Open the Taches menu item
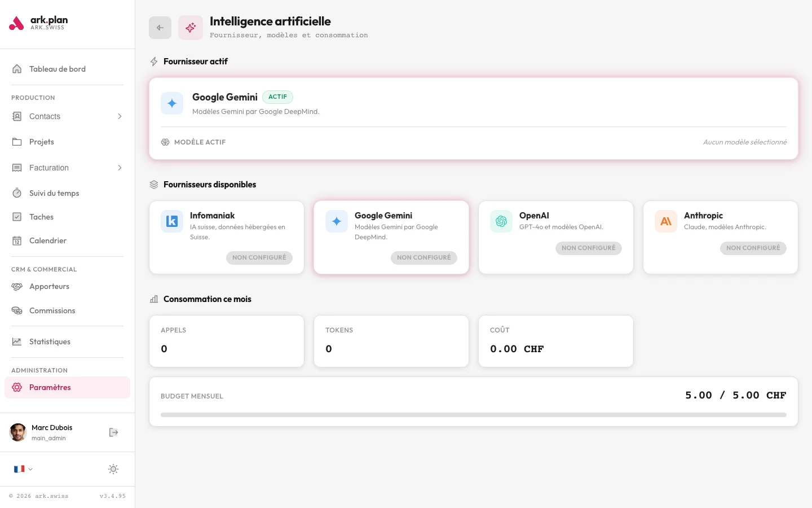This screenshot has height=508, width=812. [67, 217]
